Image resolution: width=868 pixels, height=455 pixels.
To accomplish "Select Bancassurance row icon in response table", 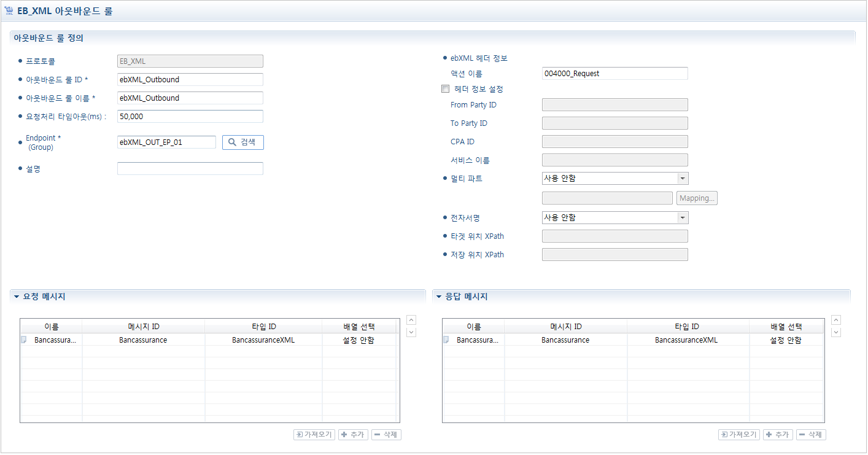I will 446,340.
